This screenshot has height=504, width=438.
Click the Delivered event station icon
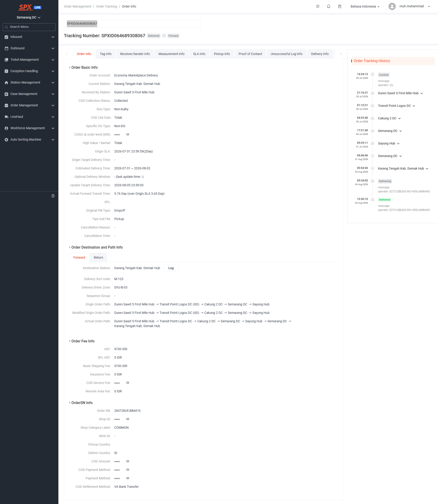pyautogui.click(x=372, y=199)
